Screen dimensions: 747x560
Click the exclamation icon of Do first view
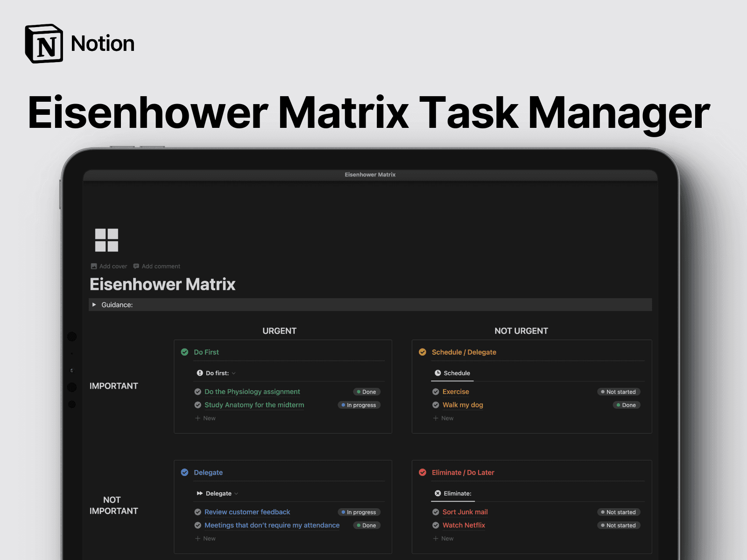pyautogui.click(x=200, y=373)
